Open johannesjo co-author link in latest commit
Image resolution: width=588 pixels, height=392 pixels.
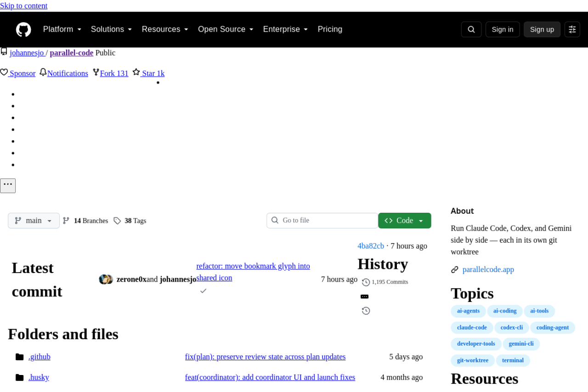(x=178, y=279)
